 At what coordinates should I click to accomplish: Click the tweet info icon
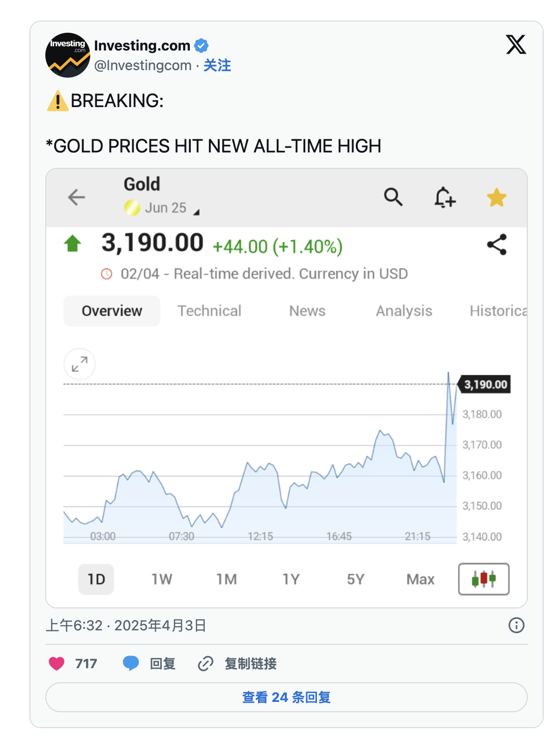click(516, 625)
